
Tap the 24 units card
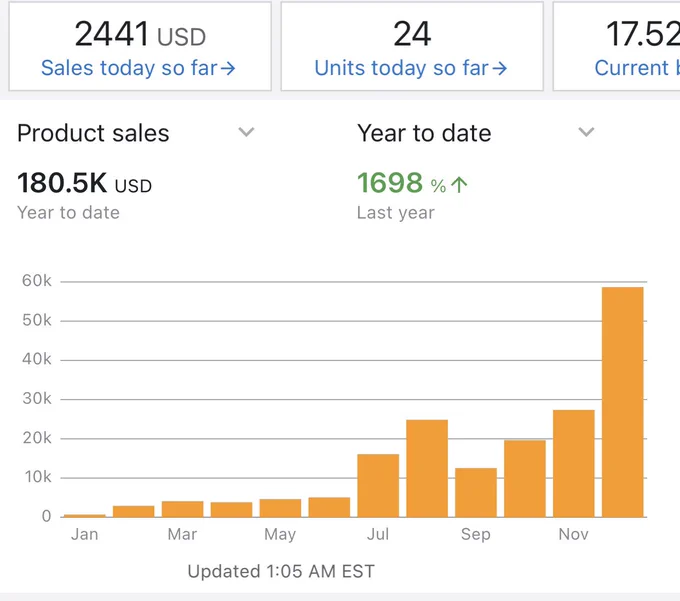pos(412,46)
